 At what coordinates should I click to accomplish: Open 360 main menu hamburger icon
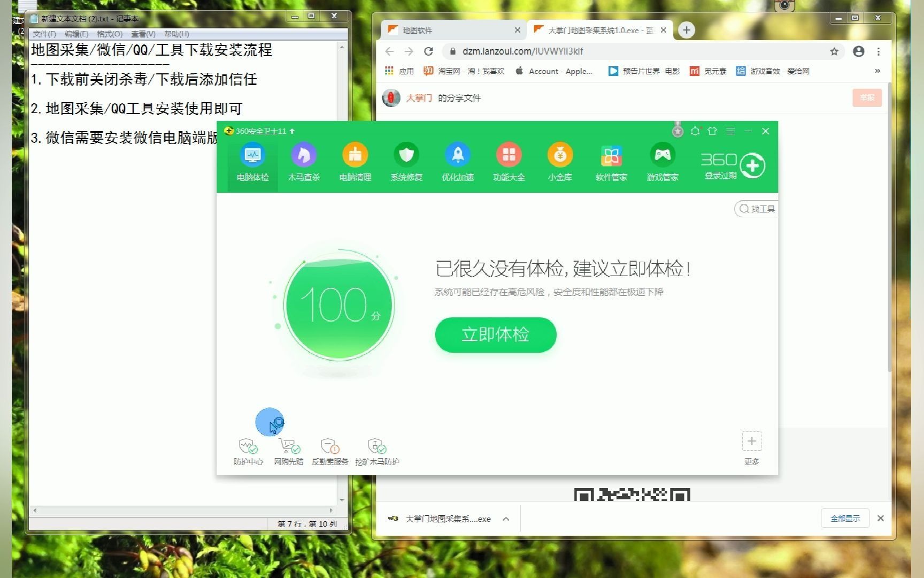coord(730,131)
